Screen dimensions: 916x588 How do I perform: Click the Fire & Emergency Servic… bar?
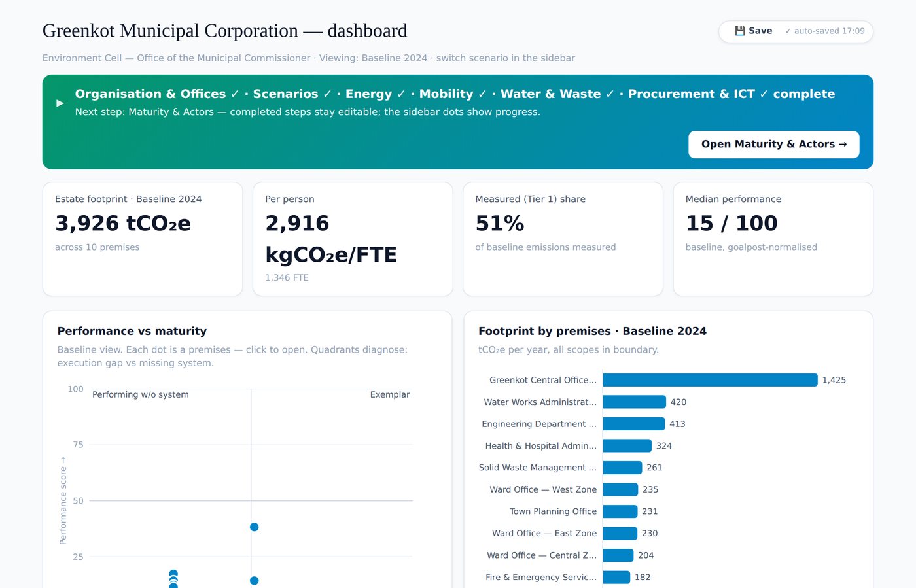tap(616, 578)
